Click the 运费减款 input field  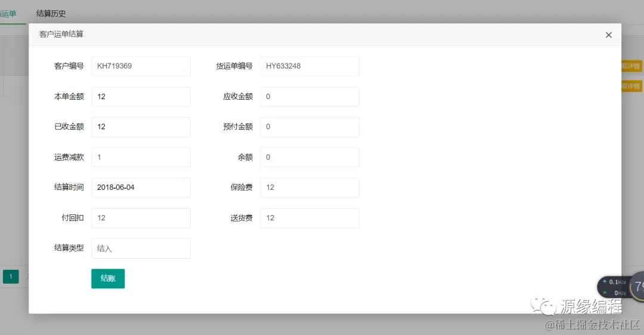tap(141, 157)
